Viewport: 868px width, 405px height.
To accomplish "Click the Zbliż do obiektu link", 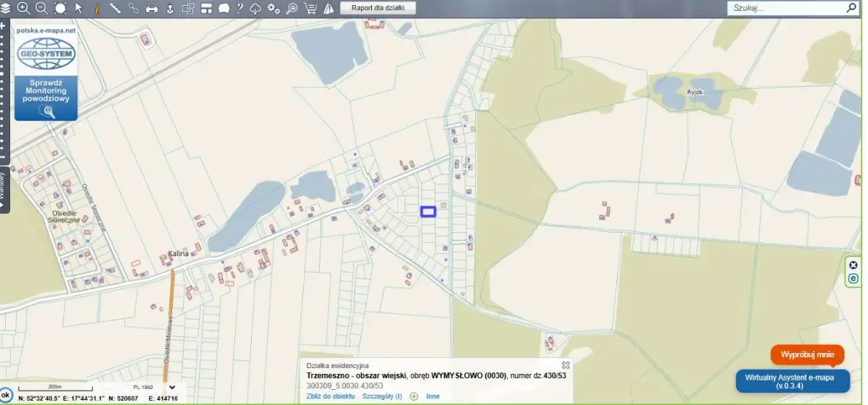I will pyautogui.click(x=331, y=396).
